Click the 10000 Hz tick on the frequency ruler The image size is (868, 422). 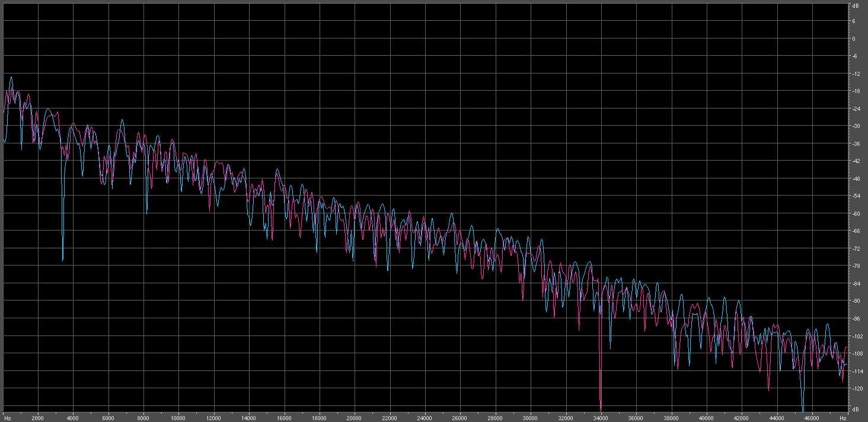[x=178, y=418]
